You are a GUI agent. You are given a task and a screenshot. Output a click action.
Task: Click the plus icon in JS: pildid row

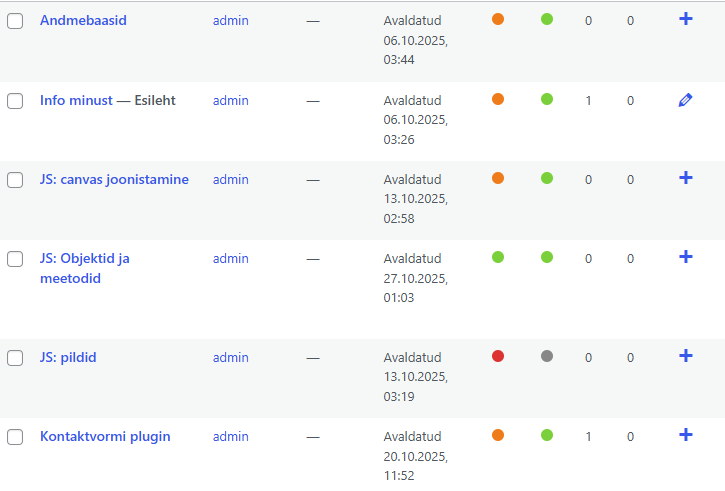click(x=685, y=356)
